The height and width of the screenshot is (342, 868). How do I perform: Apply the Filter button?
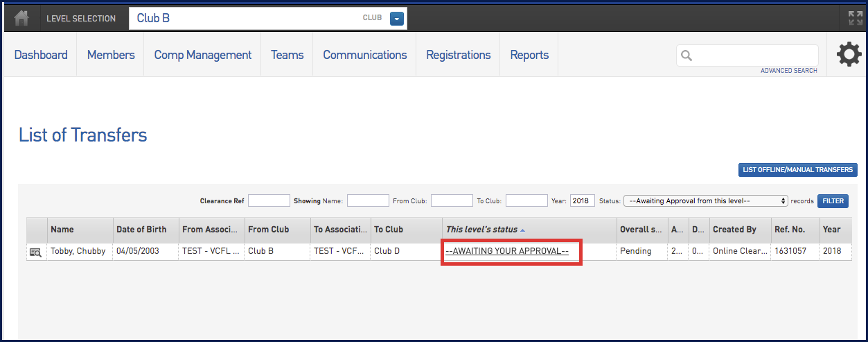(833, 201)
